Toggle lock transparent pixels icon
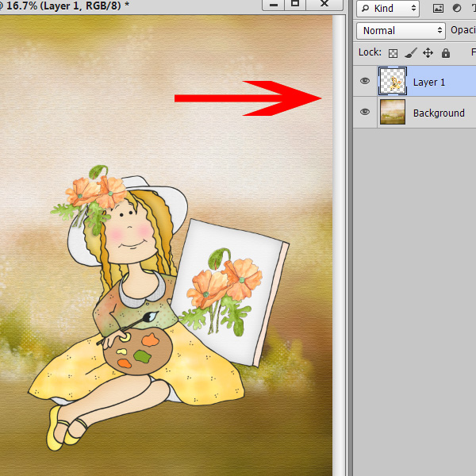Image resolution: width=476 pixels, height=476 pixels. (393, 53)
